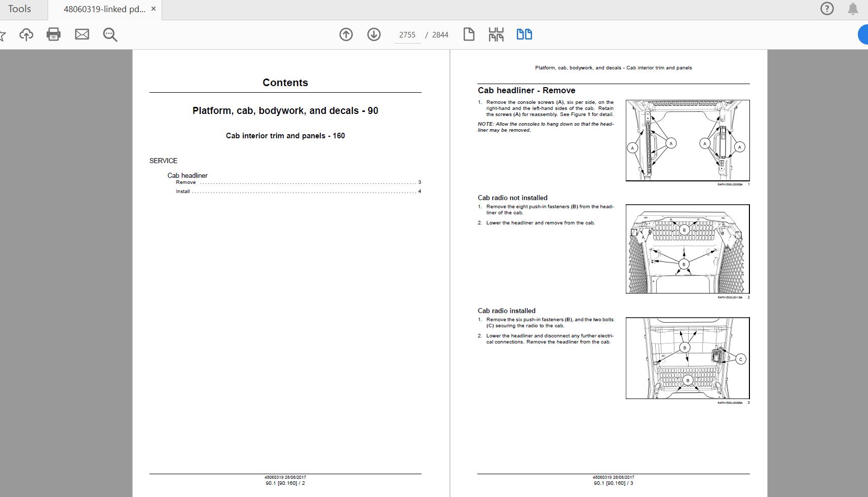868x497 pixels.
Task: Click figure 1 console screws diagram
Action: point(688,140)
